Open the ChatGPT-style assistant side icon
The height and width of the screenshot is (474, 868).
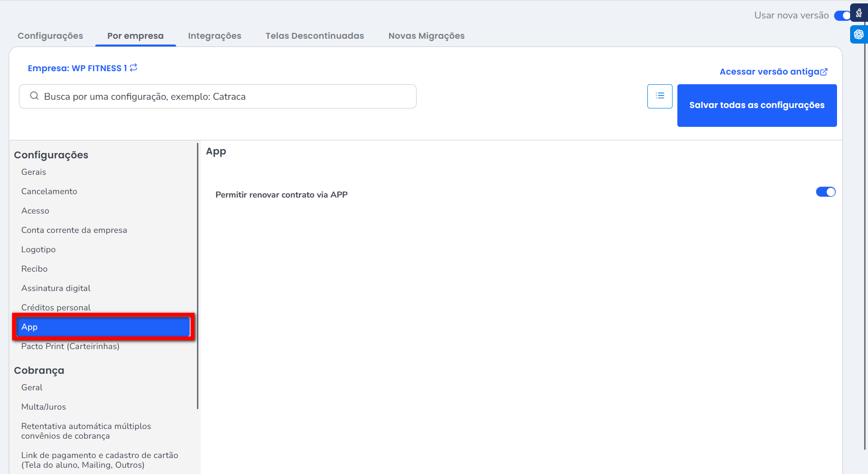pos(859,34)
